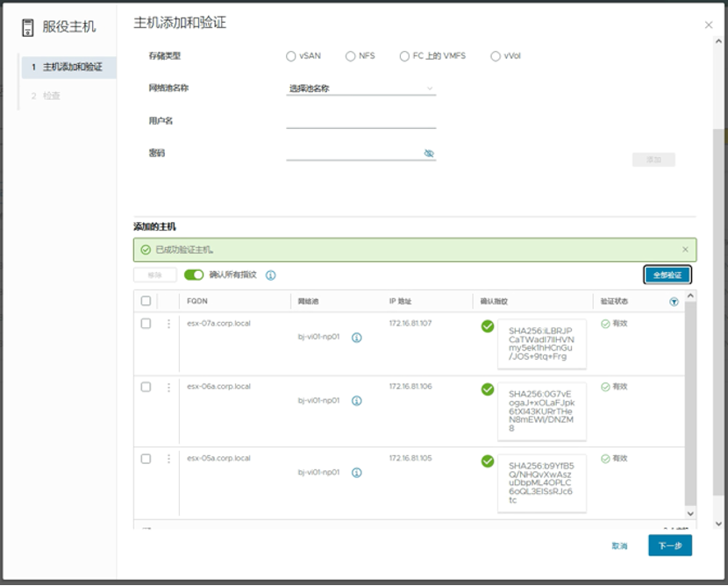Tick the select-all checkbox in table header

tap(146, 301)
